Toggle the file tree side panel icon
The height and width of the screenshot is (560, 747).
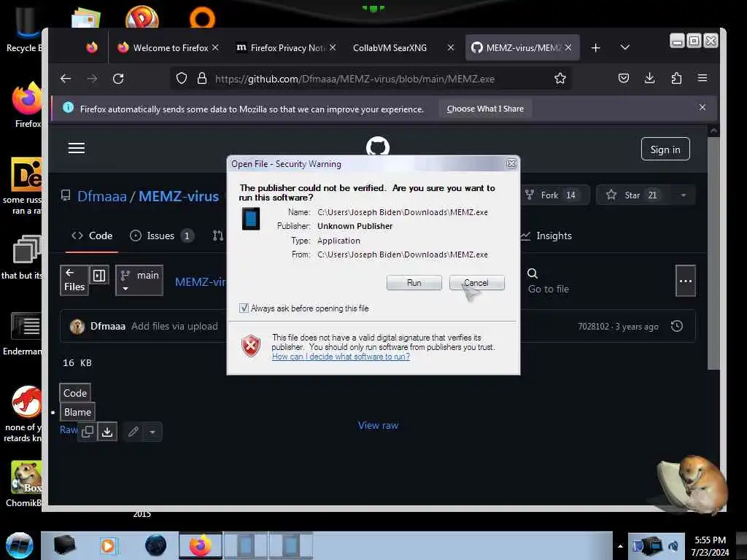[99, 275]
